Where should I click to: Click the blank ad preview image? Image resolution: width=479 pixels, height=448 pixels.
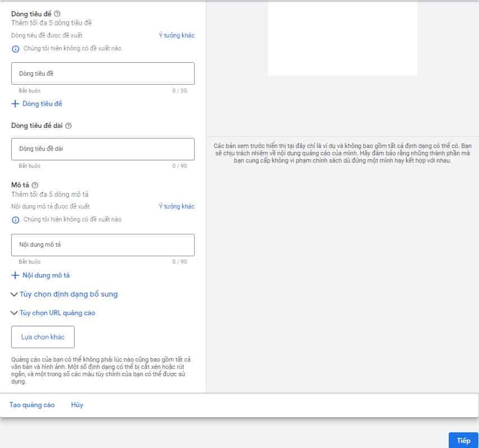coord(342,38)
